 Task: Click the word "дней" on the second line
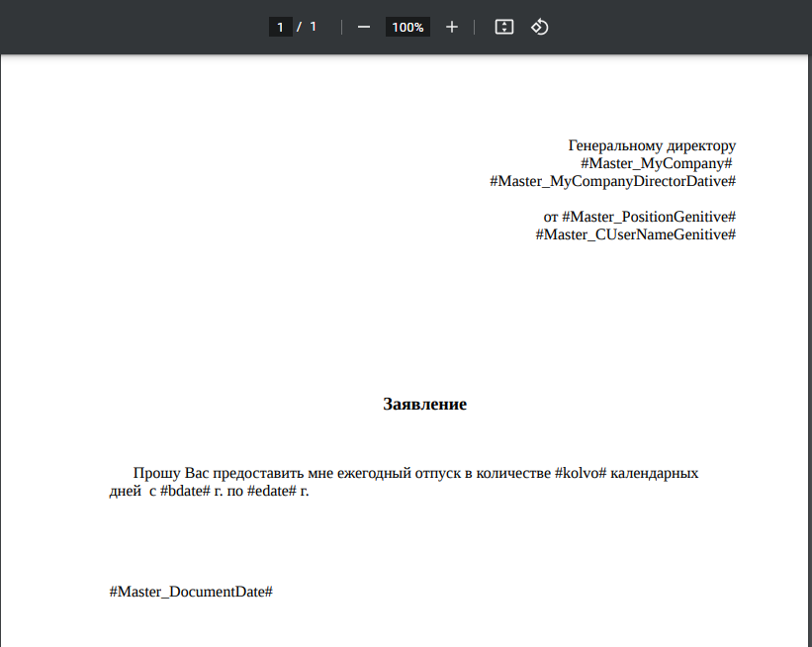pyautogui.click(x=125, y=491)
